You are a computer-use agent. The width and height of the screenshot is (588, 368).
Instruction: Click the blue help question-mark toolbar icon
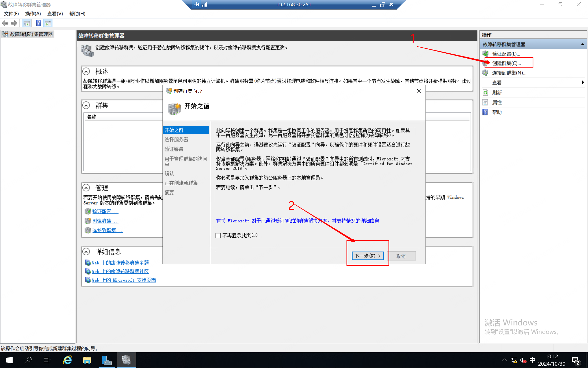[x=38, y=23]
